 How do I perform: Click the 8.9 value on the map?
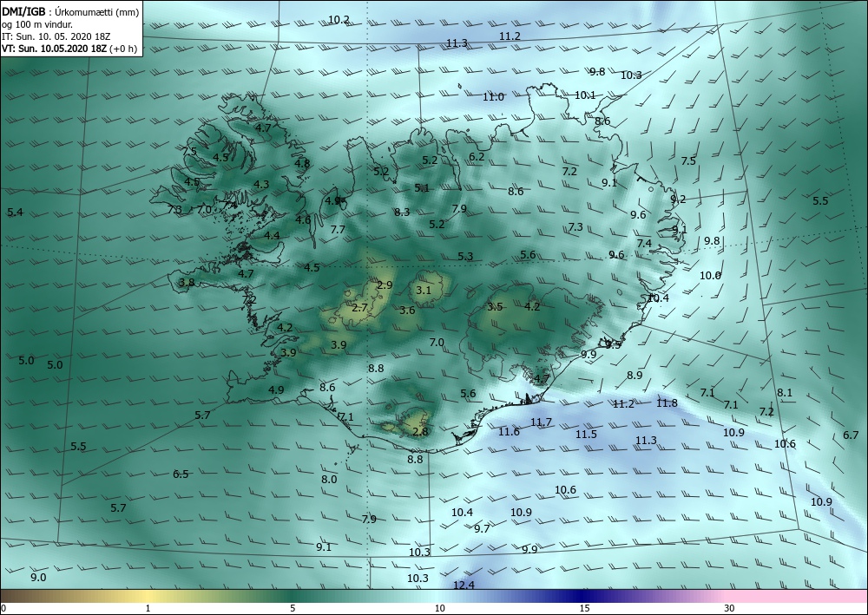tap(635, 375)
